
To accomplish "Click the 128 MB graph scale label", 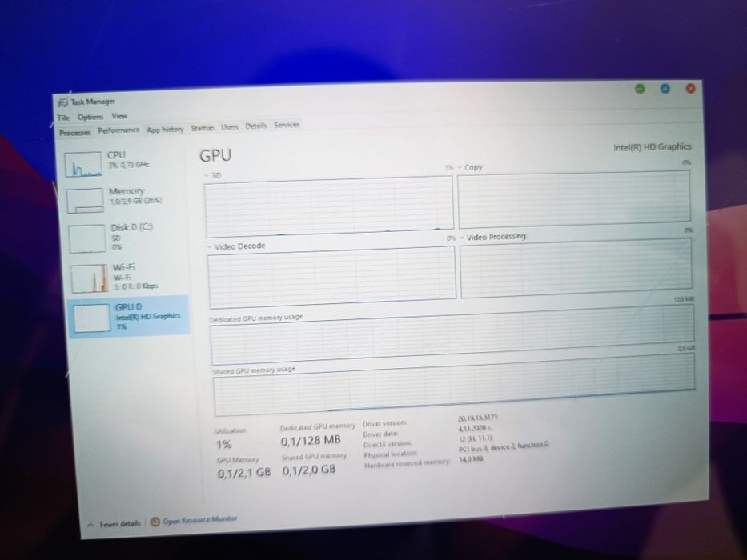I will (684, 299).
